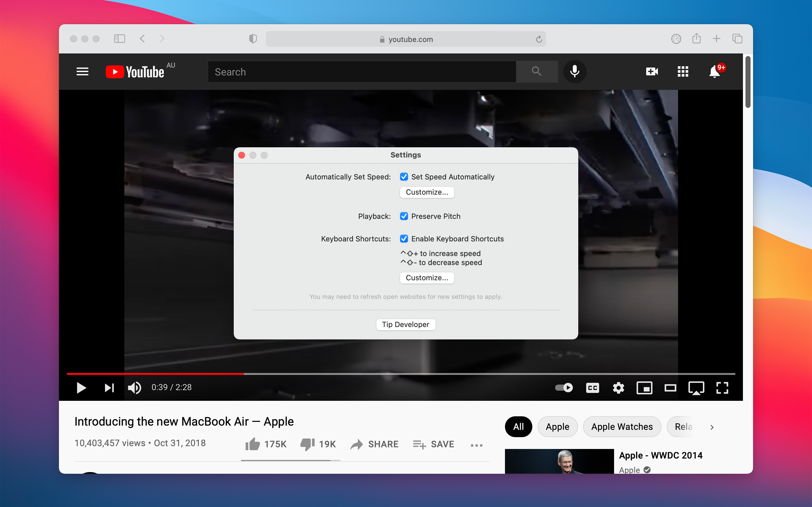Disable Enable Keyboard Shortcuts checkbox
Viewport: 812px width, 507px height.
404,239
